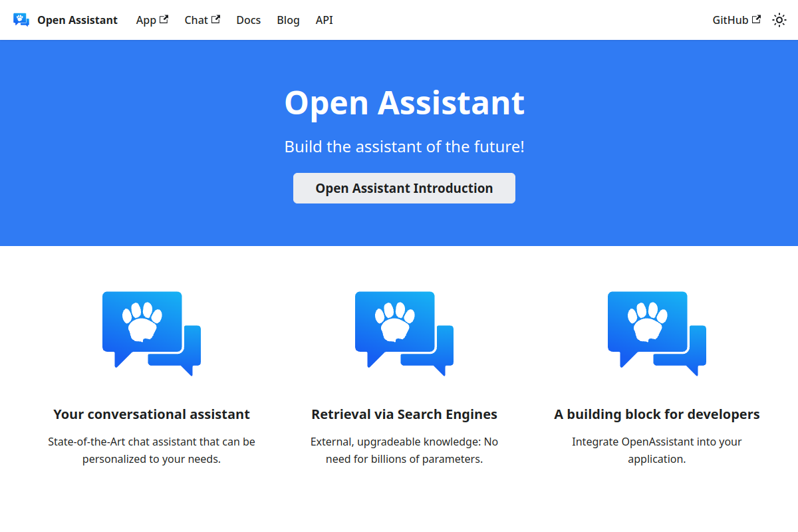Toggle light/dark mode with sun icon
The image size is (798, 532).
779,20
